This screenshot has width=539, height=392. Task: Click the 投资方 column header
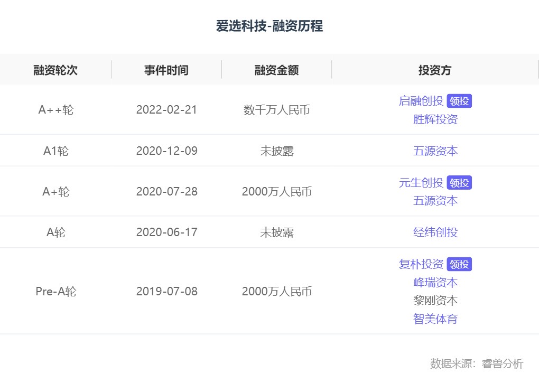point(435,70)
